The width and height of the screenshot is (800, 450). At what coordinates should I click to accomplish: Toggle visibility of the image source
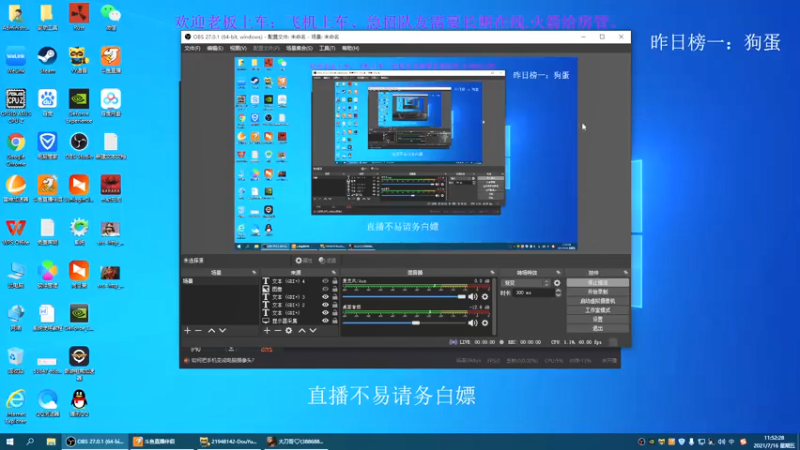point(325,289)
